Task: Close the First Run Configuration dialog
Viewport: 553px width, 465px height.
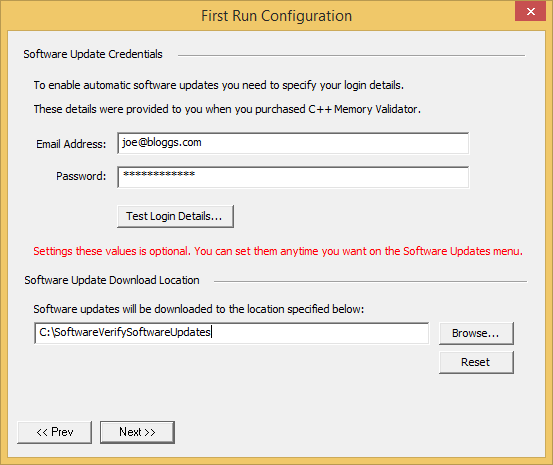Action: pyautogui.click(x=530, y=12)
